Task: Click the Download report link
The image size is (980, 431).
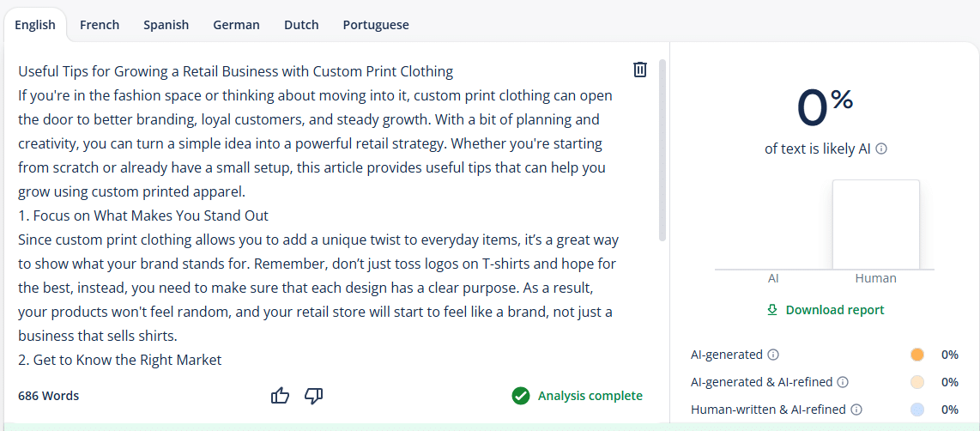Action: [x=834, y=310]
